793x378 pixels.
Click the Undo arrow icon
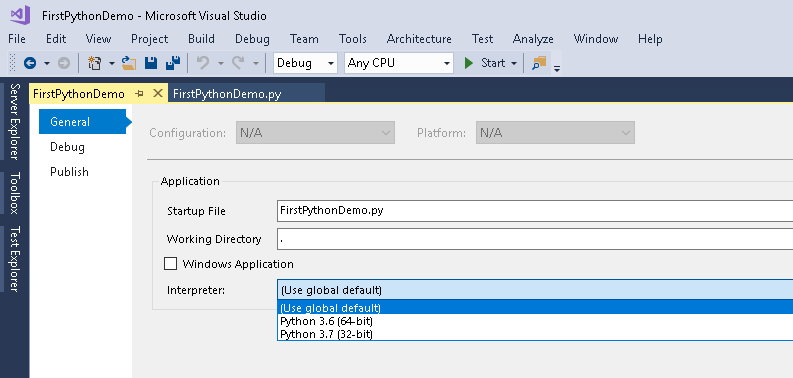(203, 63)
